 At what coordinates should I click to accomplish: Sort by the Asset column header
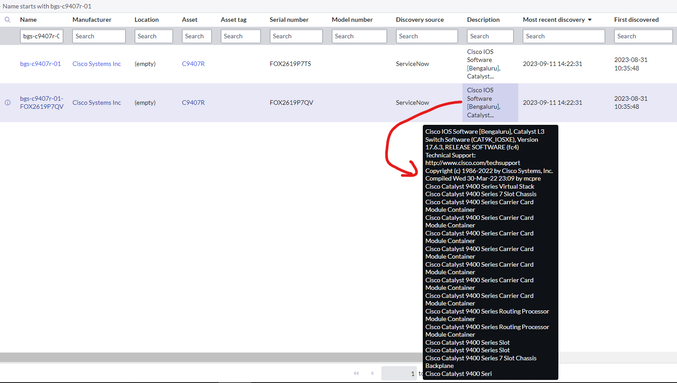[x=190, y=19]
